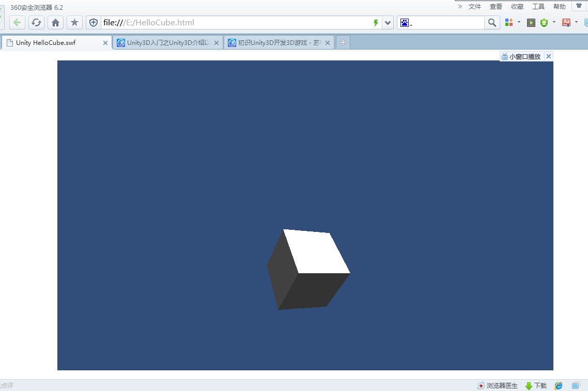Click the translate extension icon
The height and width of the screenshot is (391, 588).
[566, 23]
